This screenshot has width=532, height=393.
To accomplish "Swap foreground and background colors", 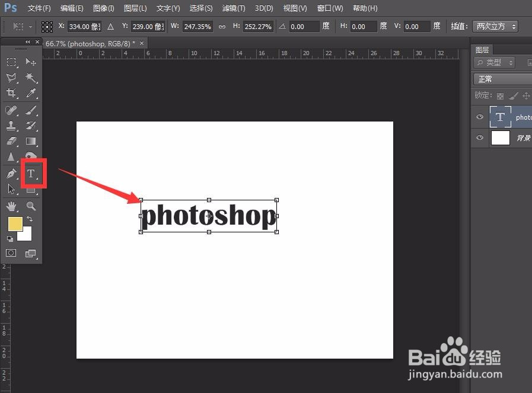I will click(30, 219).
